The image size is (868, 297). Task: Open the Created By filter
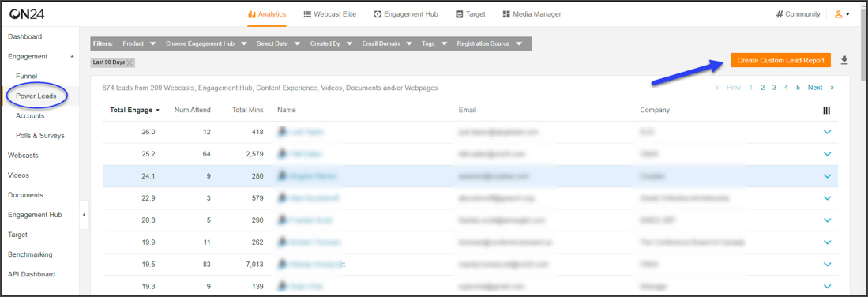[331, 43]
